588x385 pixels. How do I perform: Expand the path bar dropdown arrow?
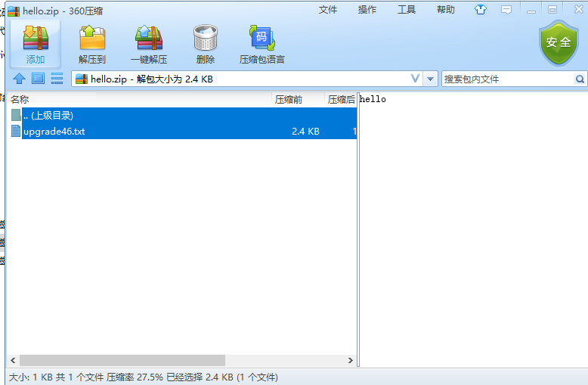pyautogui.click(x=430, y=79)
